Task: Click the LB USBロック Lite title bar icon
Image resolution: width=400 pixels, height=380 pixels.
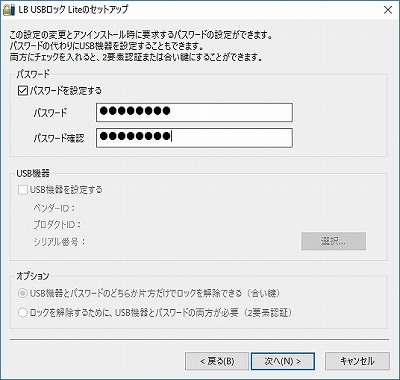Action: pos(9,10)
